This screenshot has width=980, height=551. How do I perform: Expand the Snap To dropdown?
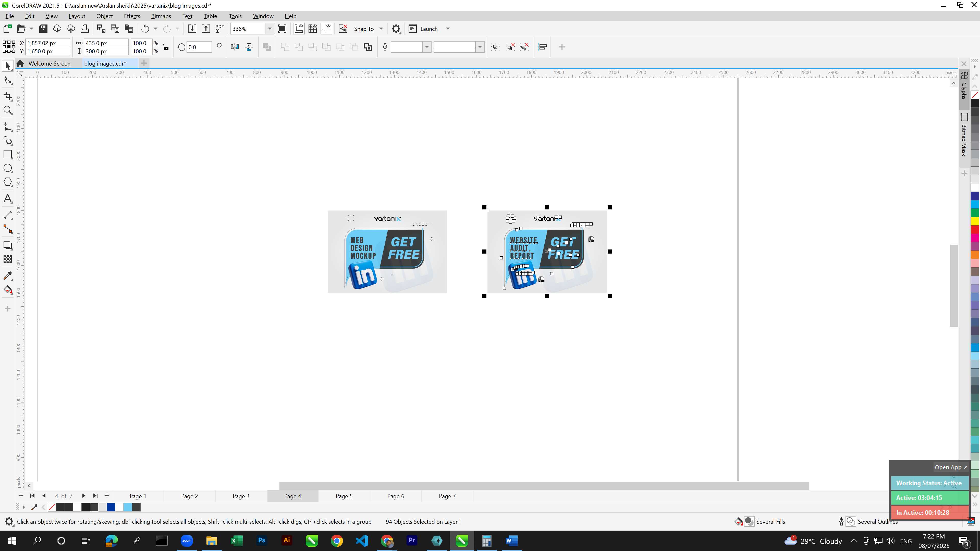point(381,29)
